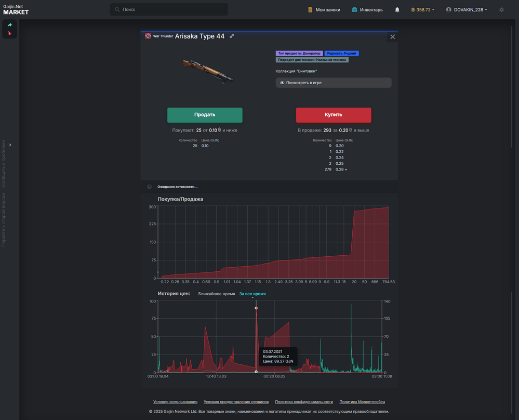
Task: Open Мои заявки page
Action: (324, 10)
